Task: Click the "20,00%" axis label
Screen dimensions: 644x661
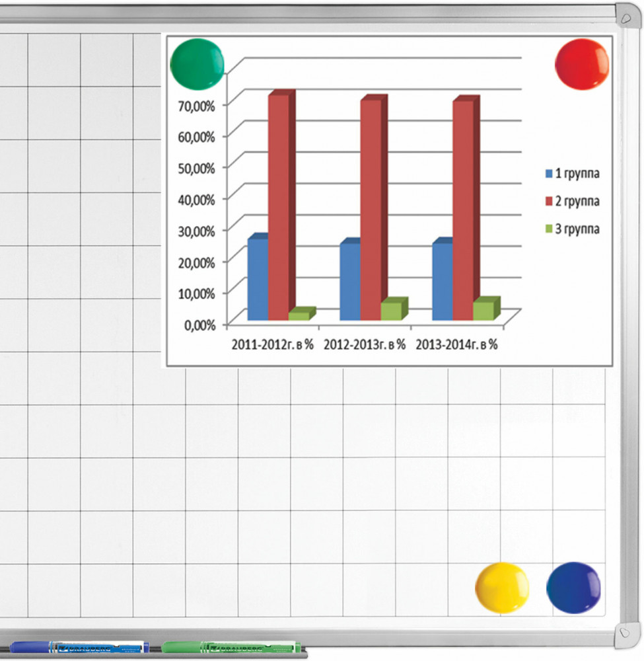Action: (196, 262)
